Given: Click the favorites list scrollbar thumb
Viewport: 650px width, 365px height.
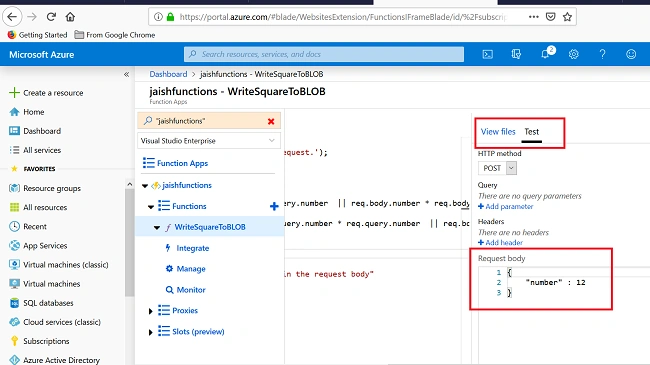Looking at the screenshot, I should point(130,243).
